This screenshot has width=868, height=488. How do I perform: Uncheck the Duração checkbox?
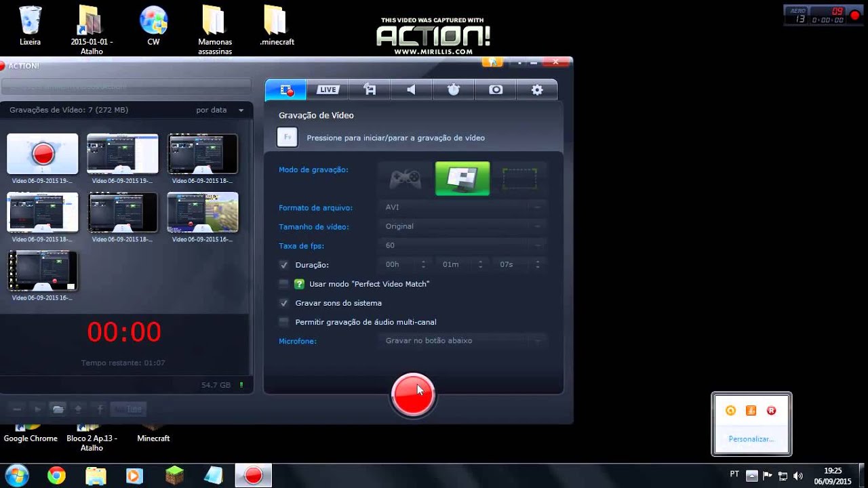284,265
